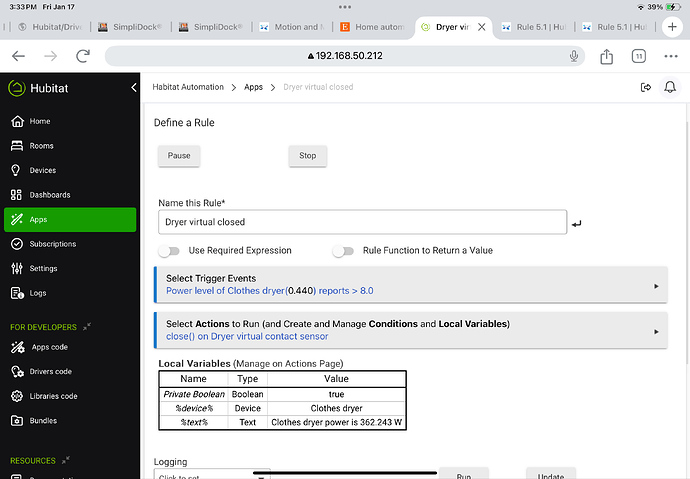
Task: Click the Stop button
Action: tap(308, 156)
